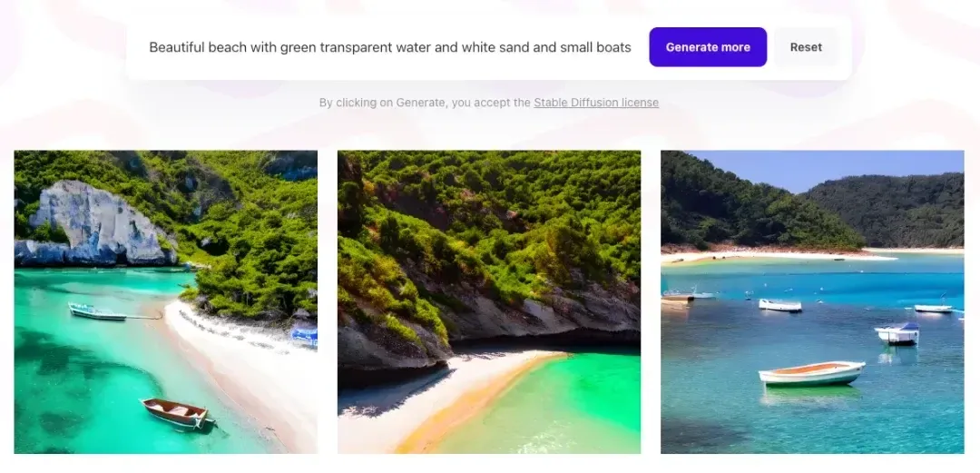980x473 pixels.
Task: Open the middle image with rocky hillside
Action: 489,301
